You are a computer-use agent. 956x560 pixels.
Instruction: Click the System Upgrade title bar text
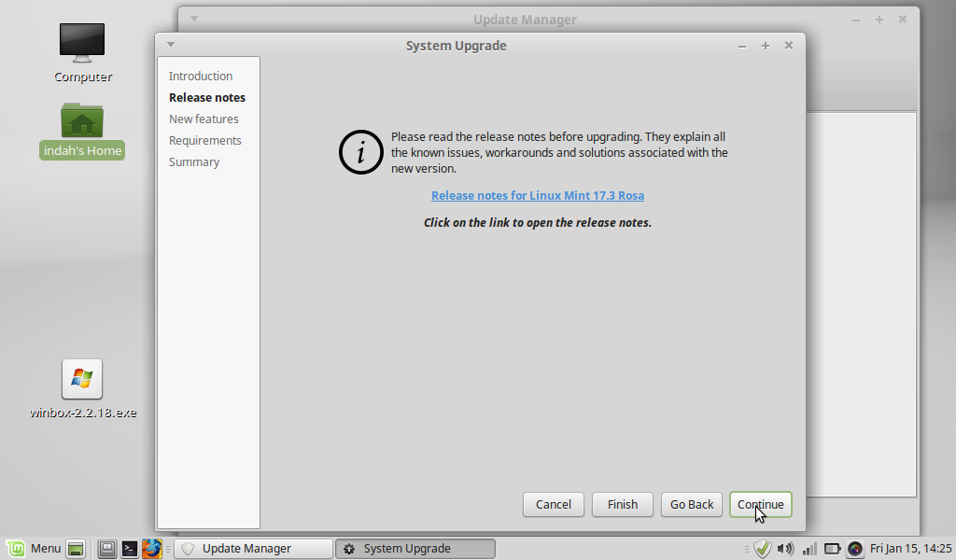click(x=456, y=46)
